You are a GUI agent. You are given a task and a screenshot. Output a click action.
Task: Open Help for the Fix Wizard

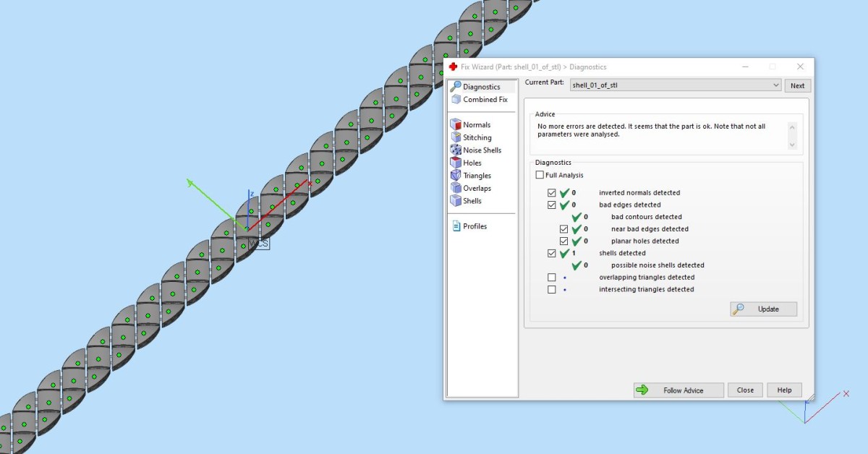coord(784,390)
